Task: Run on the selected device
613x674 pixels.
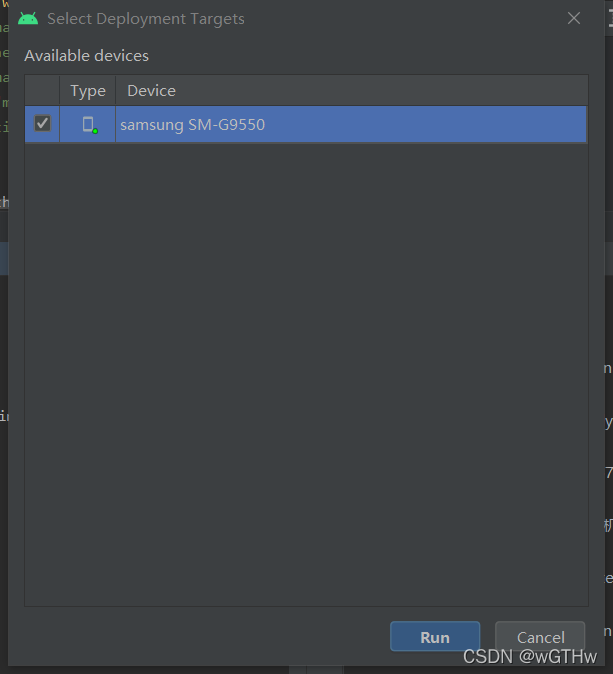Action: click(435, 637)
